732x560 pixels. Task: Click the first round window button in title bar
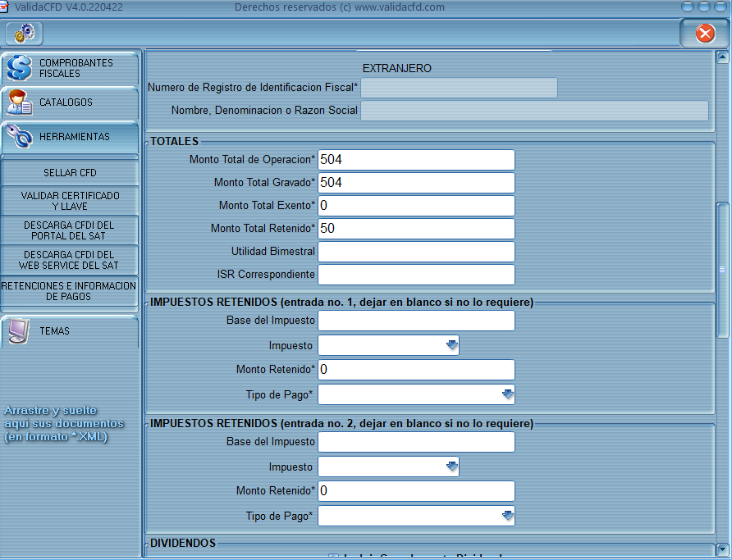[688, 7]
